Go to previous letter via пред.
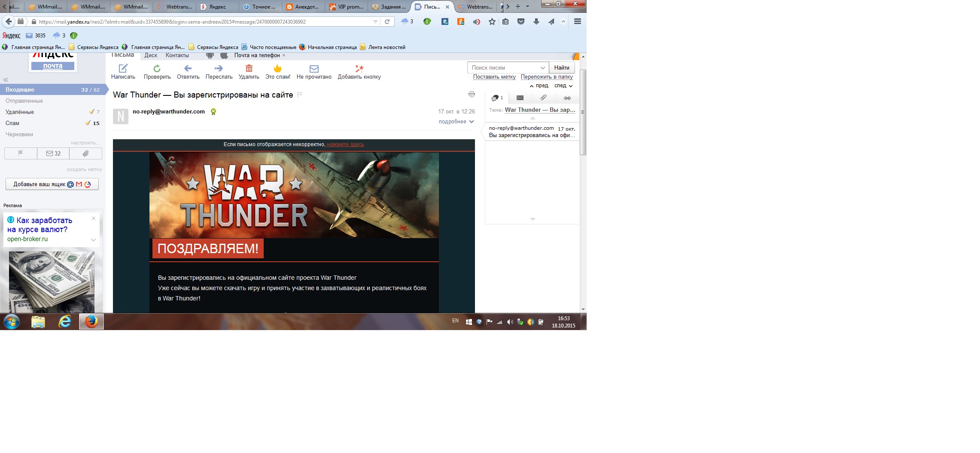This screenshot has width=980, height=453. pyautogui.click(x=539, y=86)
